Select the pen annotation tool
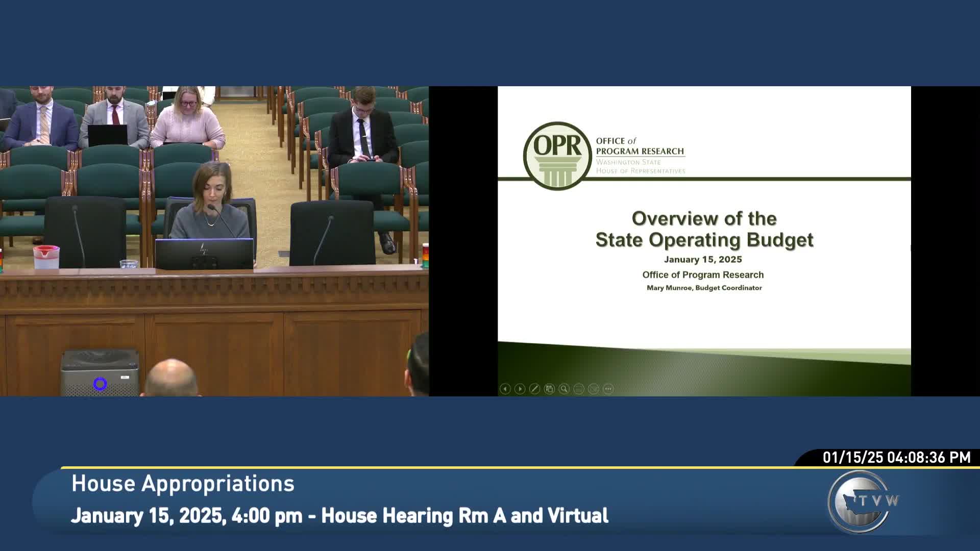This screenshot has height=551, width=980. coord(534,389)
